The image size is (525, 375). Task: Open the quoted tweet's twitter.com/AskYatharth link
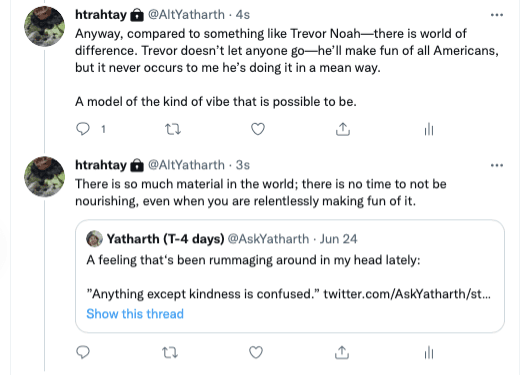[407, 294]
